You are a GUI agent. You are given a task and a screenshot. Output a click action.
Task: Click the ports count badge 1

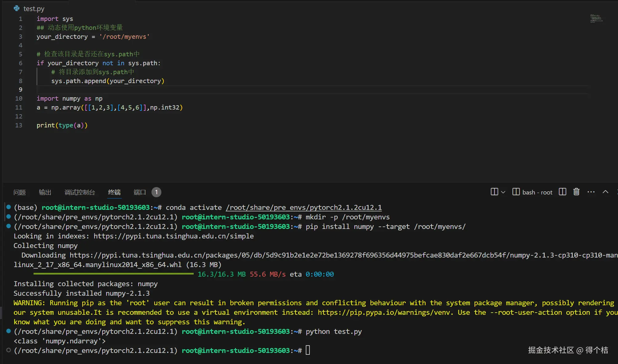click(x=156, y=192)
